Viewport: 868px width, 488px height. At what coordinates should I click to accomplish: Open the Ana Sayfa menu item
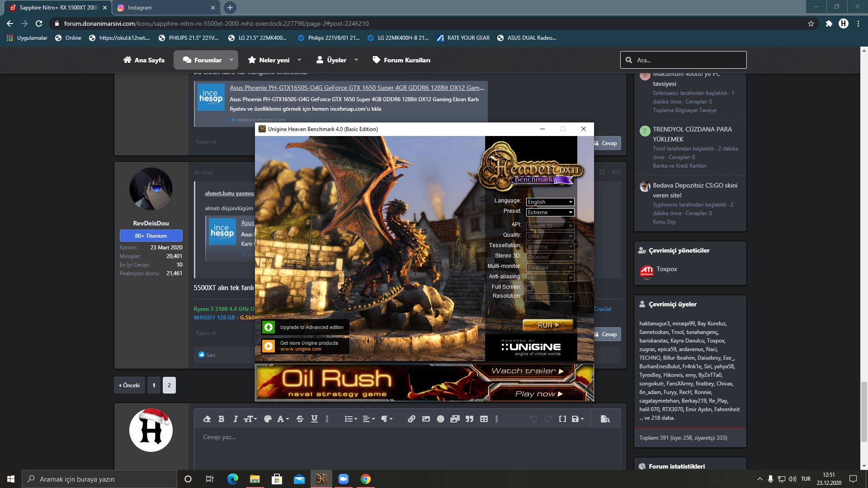[x=144, y=60]
